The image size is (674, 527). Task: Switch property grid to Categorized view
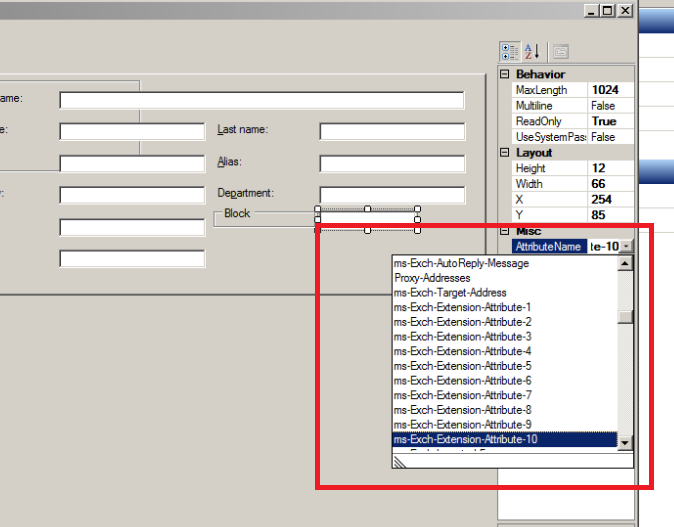510,52
